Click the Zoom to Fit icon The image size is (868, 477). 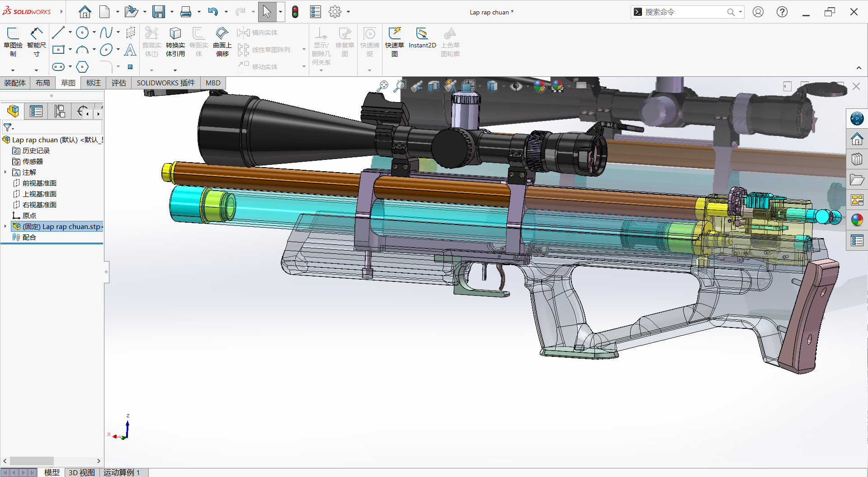tap(383, 86)
